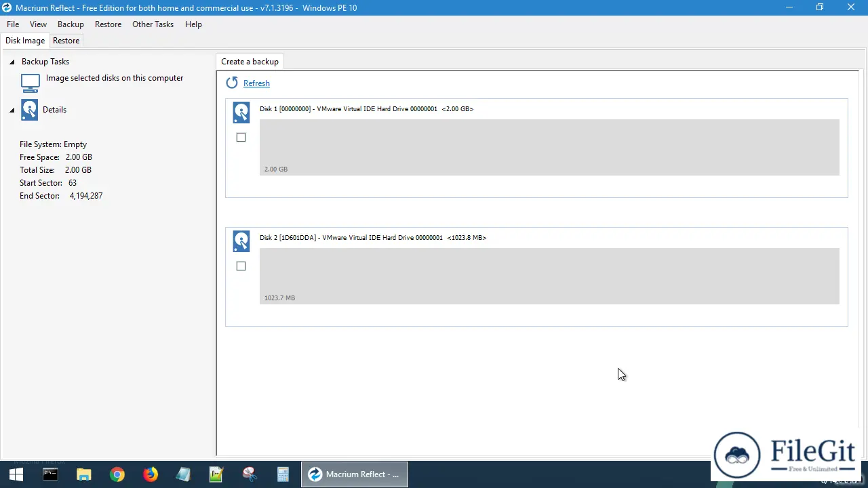Tick the Disk 1 checkbox
The image size is (868, 488).
(x=241, y=138)
